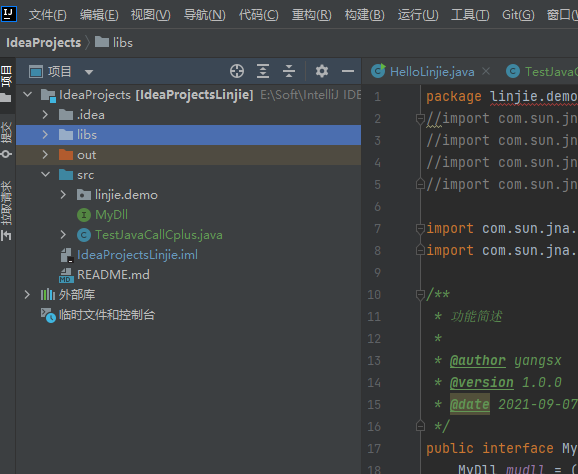Open the 项目 view dropdown arrow

pyautogui.click(x=88, y=72)
